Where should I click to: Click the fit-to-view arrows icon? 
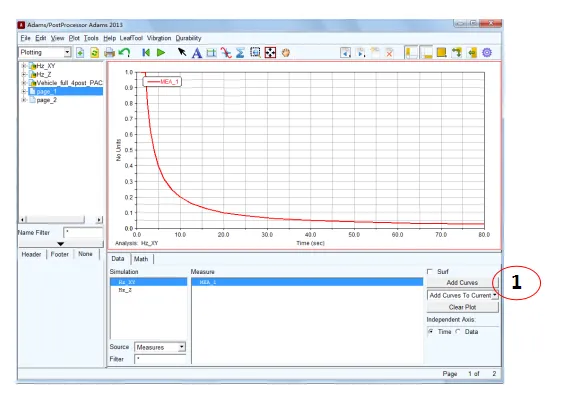point(270,53)
